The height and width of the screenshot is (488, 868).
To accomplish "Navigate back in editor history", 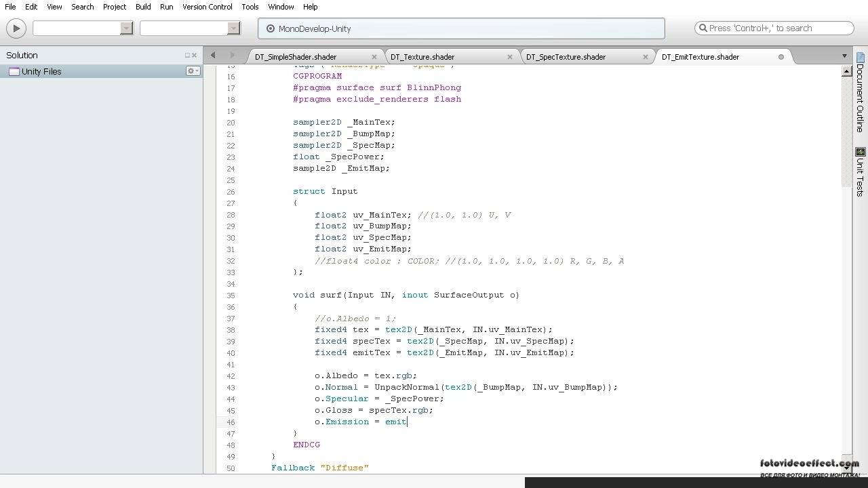I will click(213, 56).
